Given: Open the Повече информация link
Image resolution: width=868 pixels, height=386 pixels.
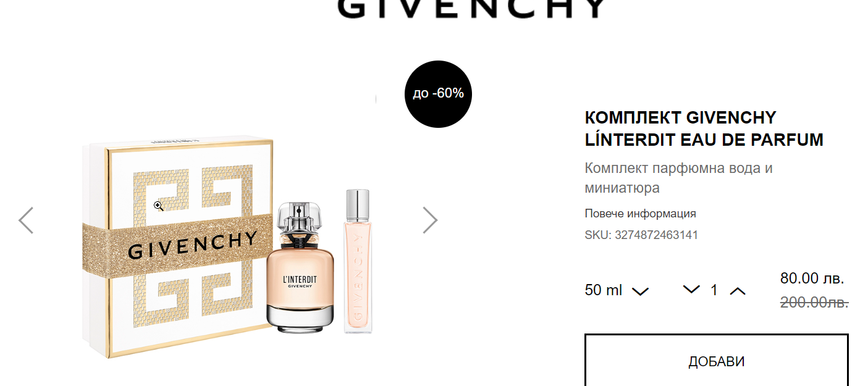Looking at the screenshot, I should coord(641,214).
